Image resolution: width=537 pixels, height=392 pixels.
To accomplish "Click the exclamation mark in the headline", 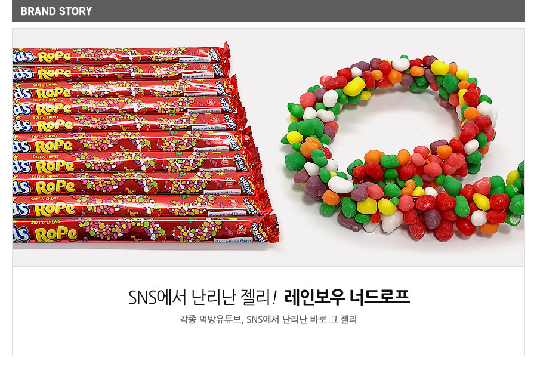I will pos(274,297).
